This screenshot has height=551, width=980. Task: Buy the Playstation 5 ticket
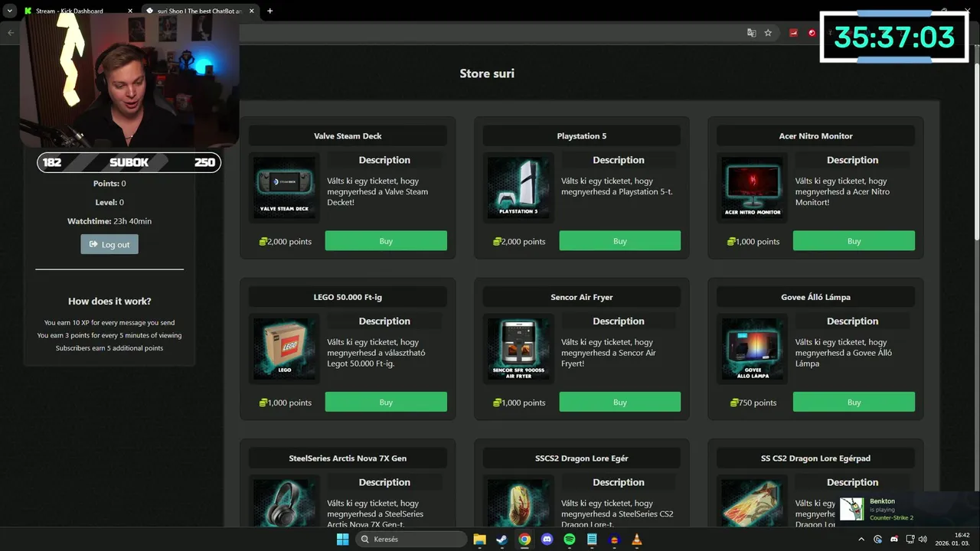point(619,241)
